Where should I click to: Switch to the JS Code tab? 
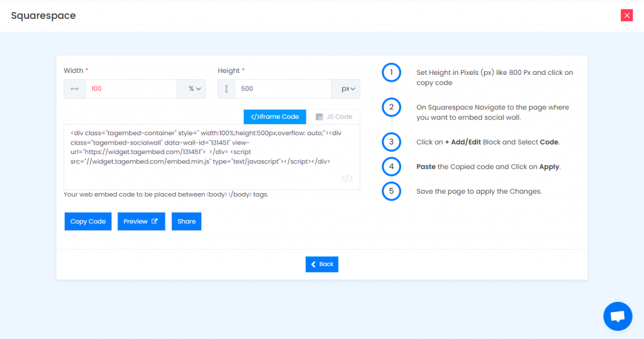(x=333, y=117)
